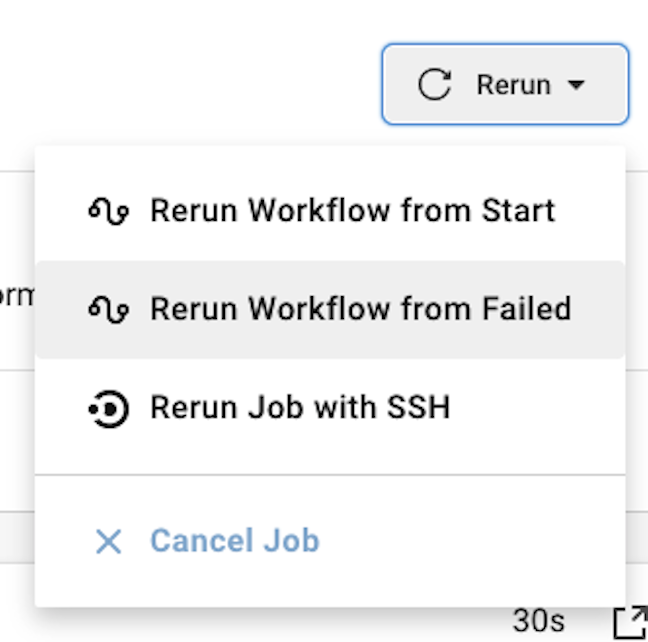Choose Rerun Workflow from Failed option
The image size is (648, 642).
click(x=330, y=310)
